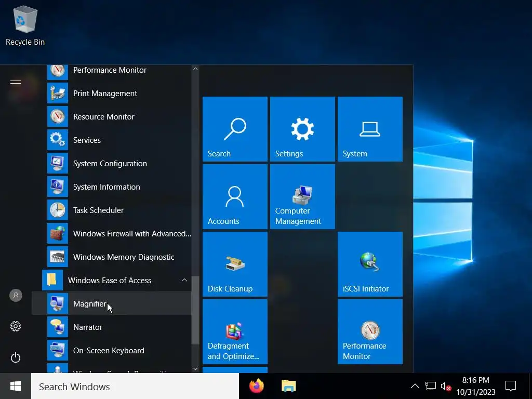Click the muted volume icon in tray
This screenshot has height=399, width=532.
(x=446, y=386)
